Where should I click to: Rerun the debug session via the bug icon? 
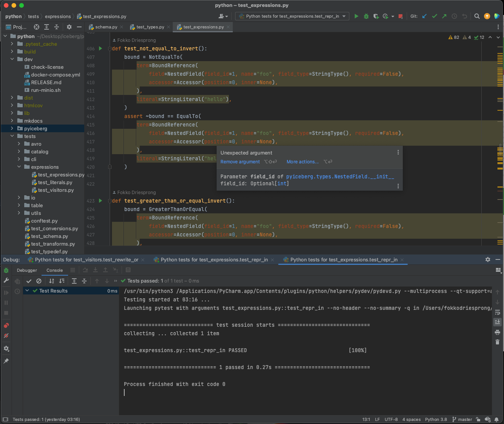point(6,270)
